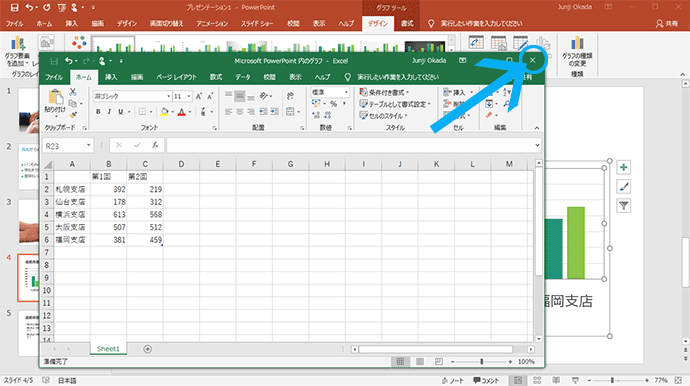Click the Decrease Indent icon in Excel
The width and height of the screenshot is (690, 386).
(x=263, y=112)
